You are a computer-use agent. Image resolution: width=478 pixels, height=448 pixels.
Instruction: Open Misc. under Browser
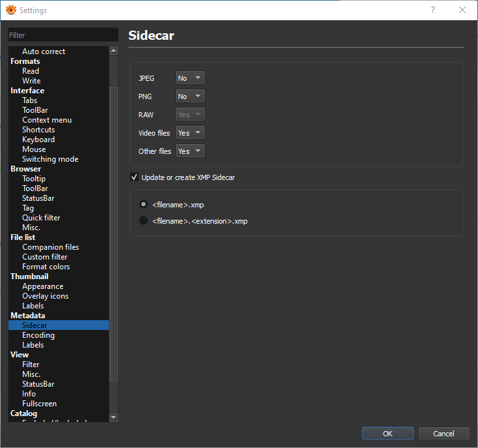click(31, 228)
